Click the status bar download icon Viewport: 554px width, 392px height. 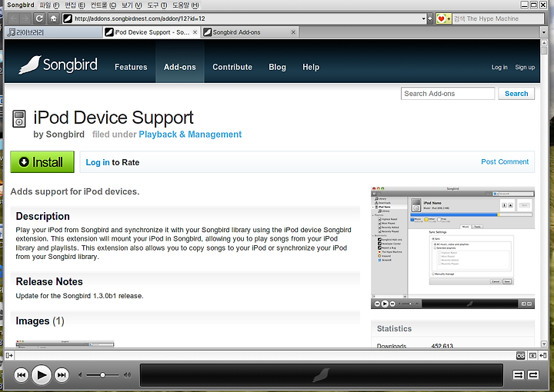click(532, 356)
